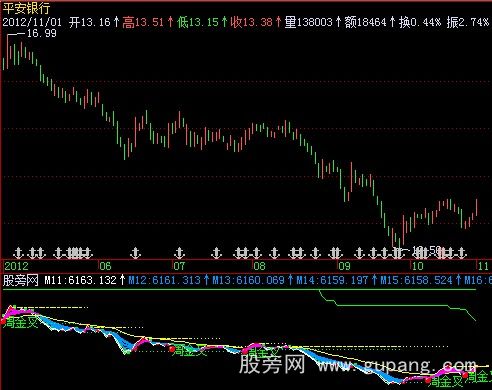Select the 2012 year label on time axis
Screen dimensions: 492x390
pyautogui.click(x=16, y=266)
